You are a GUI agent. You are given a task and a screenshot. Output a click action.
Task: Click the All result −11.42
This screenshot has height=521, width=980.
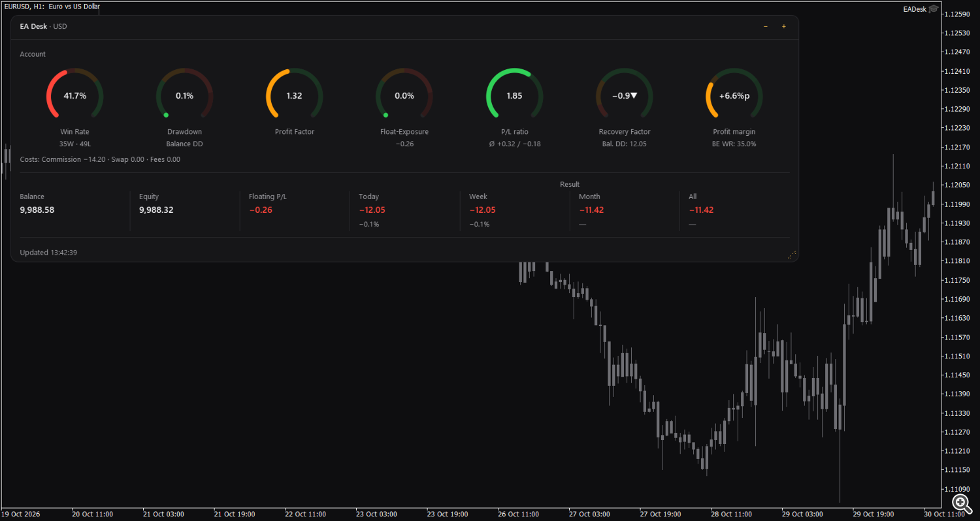point(701,210)
